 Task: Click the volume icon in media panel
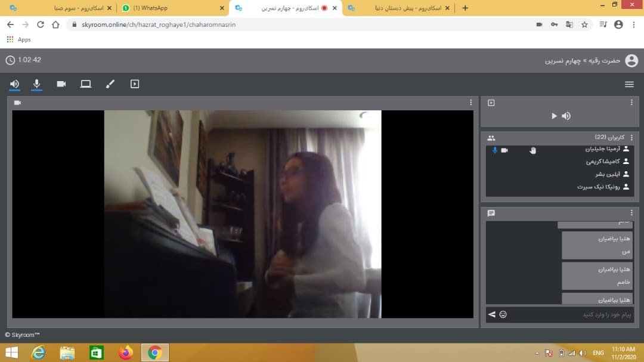tap(566, 116)
